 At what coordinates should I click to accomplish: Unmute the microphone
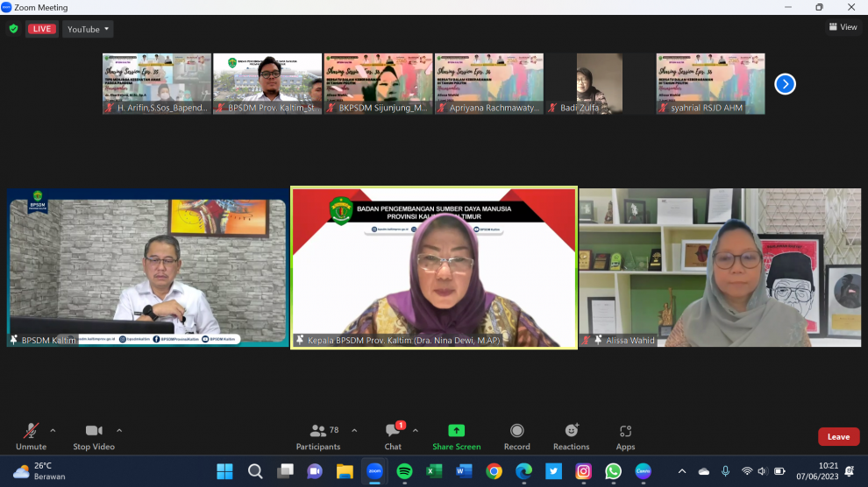click(31, 436)
